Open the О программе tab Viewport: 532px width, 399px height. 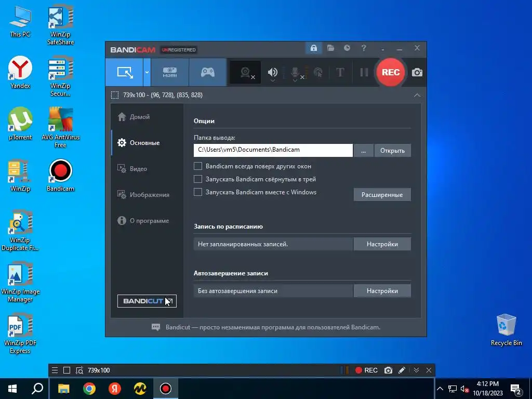pyautogui.click(x=147, y=220)
